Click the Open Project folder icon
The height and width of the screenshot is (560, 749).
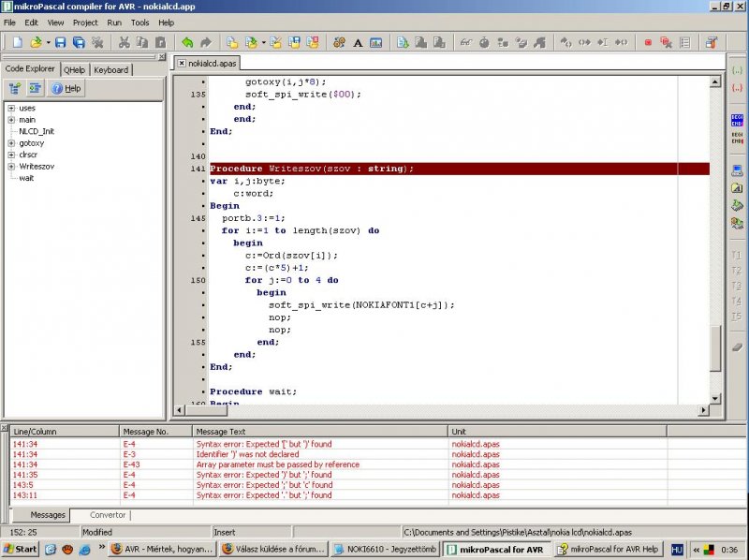click(x=251, y=42)
